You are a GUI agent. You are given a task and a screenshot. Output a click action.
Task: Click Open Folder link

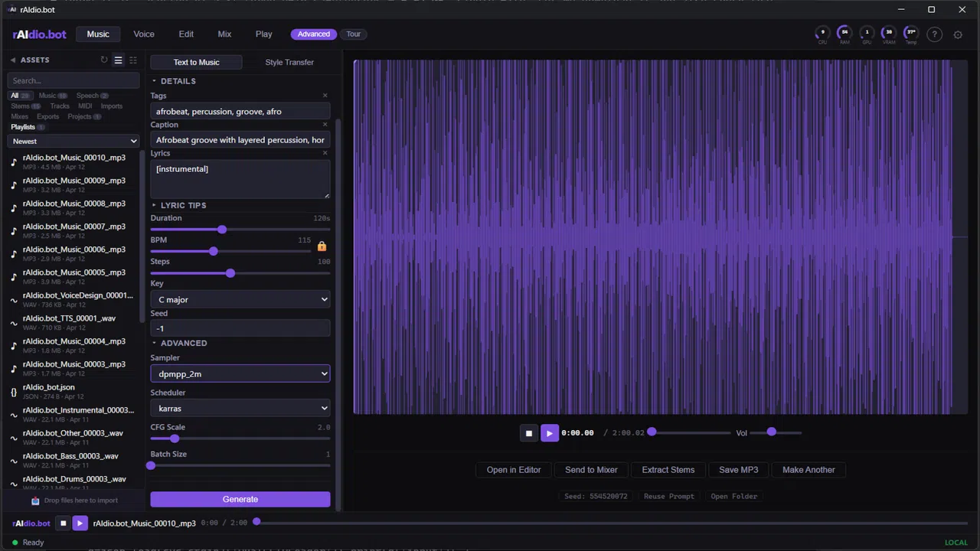click(x=733, y=496)
